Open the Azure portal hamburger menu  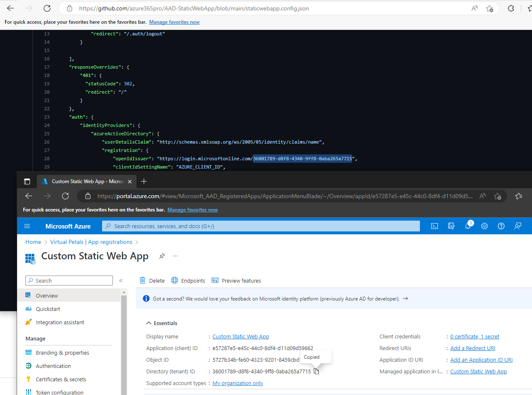(x=27, y=226)
